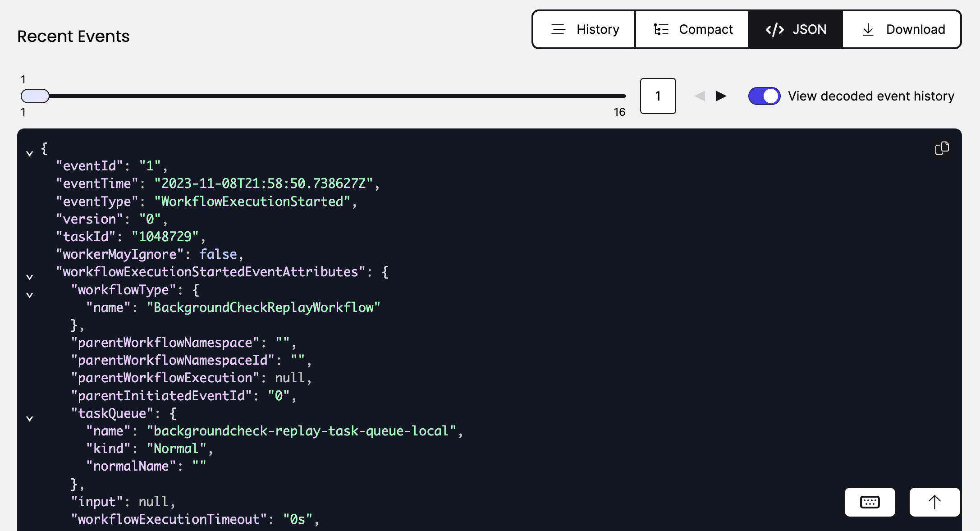Switch to the Compact tab

point(705,29)
